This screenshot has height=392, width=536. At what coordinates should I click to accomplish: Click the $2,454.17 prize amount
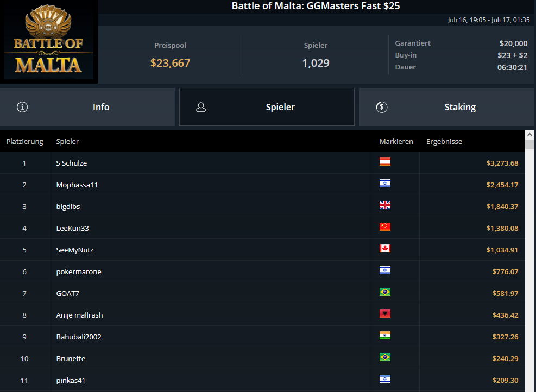(502, 185)
